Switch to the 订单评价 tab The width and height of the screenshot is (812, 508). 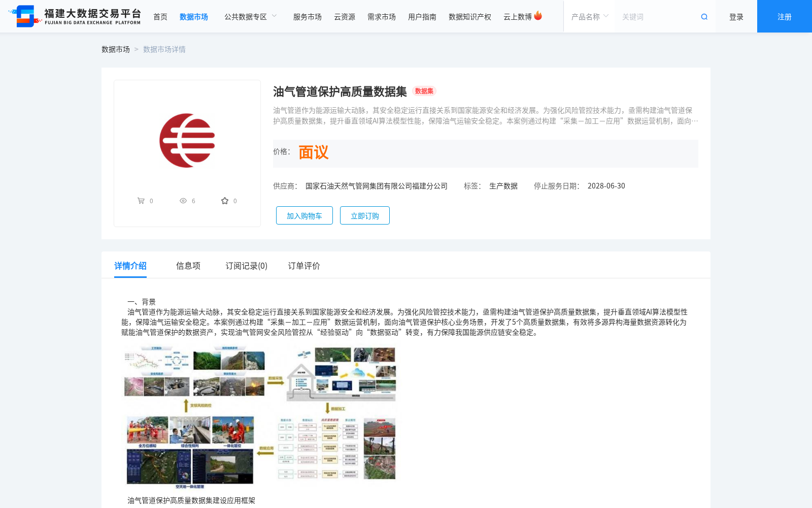[304, 266]
